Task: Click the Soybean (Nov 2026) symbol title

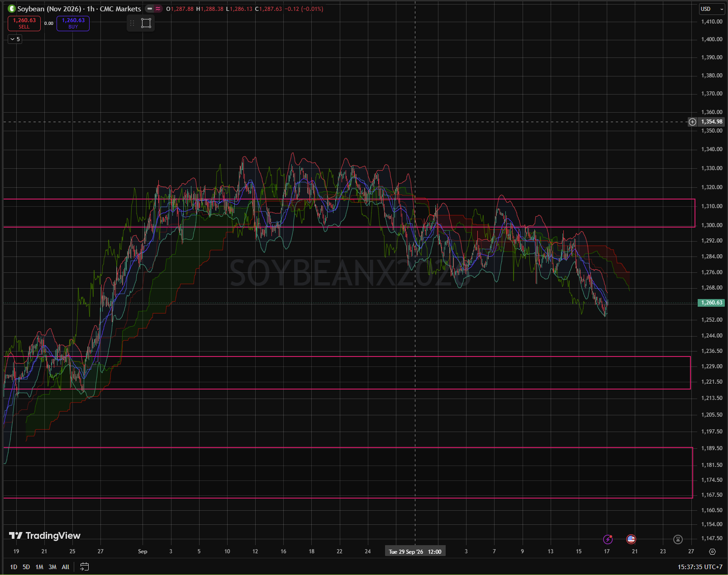Action: 49,9
